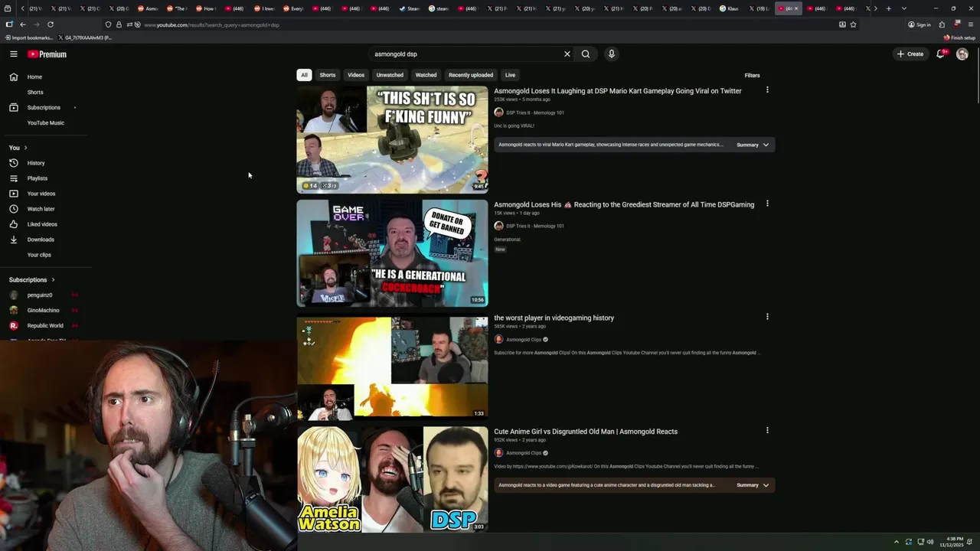This screenshot has width=980, height=551.
Task: Open title 'the worst player in videogaming history'
Action: point(554,318)
